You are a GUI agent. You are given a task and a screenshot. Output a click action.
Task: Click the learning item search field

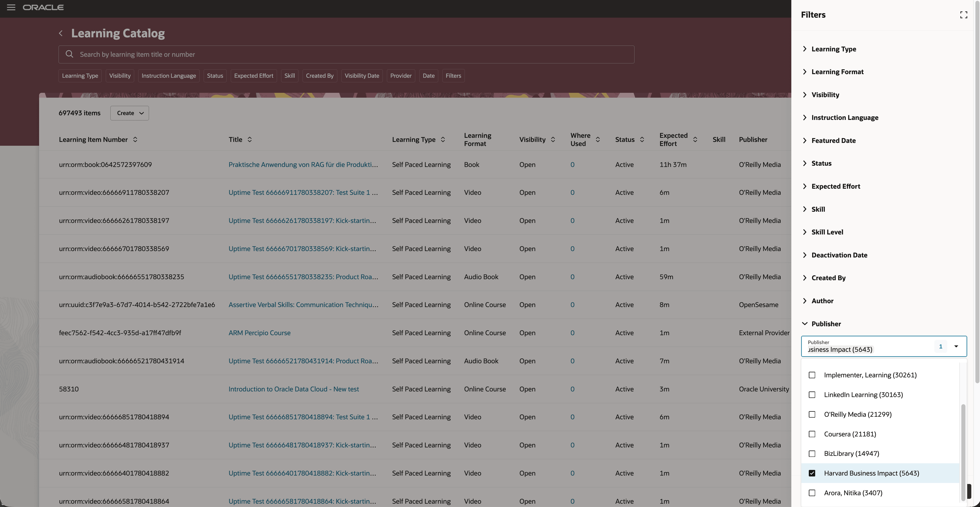pos(346,54)
